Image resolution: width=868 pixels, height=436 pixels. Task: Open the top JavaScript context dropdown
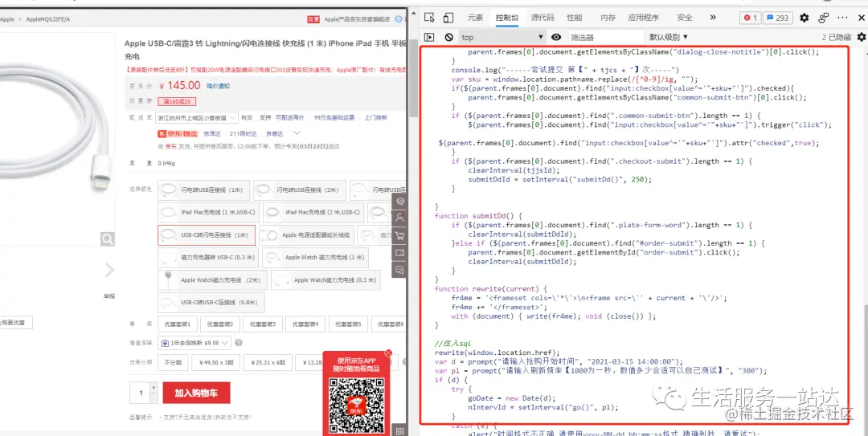[502, 37]
